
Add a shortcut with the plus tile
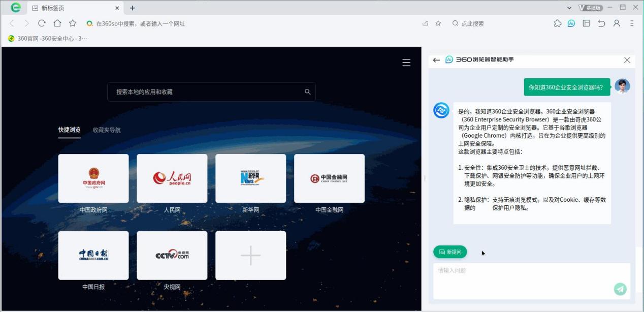251,256
